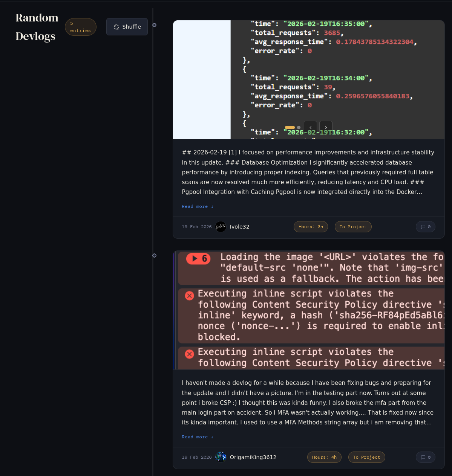
Task: Open the CSP error screenshot thumbnail
Action: pyautogui.click(x=309, y=310)
